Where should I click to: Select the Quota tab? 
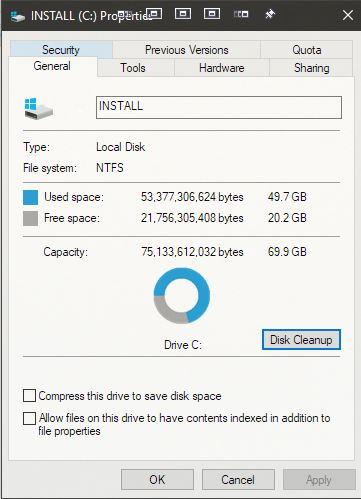[x=307, y=50]
